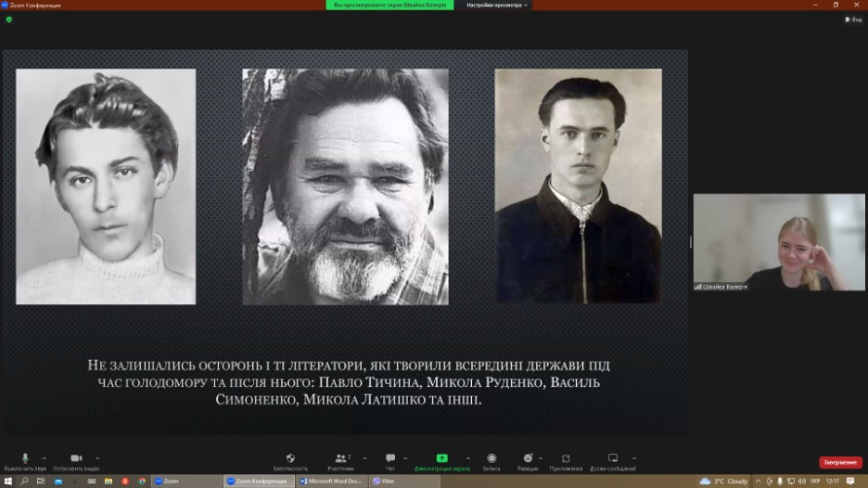Screen dimensions: 868x488
Task: Click the green Share Screen icon
Action: [441, 458]
